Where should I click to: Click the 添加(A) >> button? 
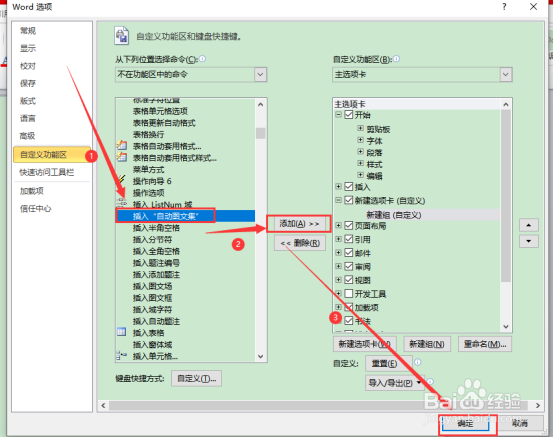pos(299,224)
